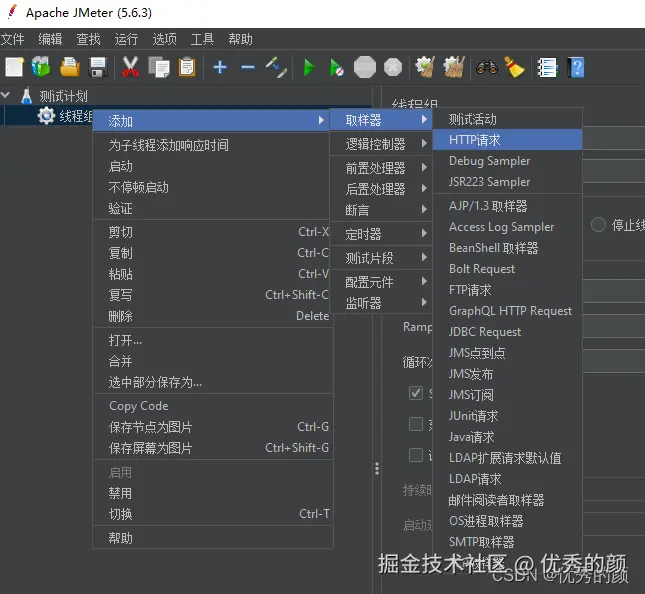Choose 测试活动 sampler entry

[x=508, y=119]
